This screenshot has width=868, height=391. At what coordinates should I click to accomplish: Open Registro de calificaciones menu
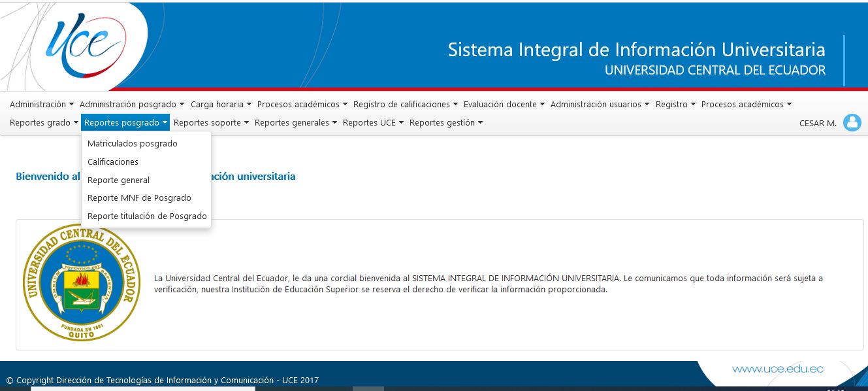click(406, 104)
